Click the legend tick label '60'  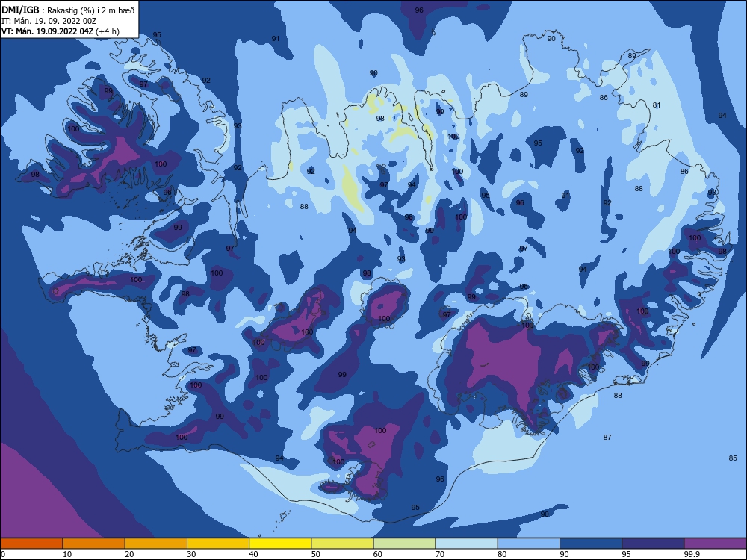coord(378,554)
